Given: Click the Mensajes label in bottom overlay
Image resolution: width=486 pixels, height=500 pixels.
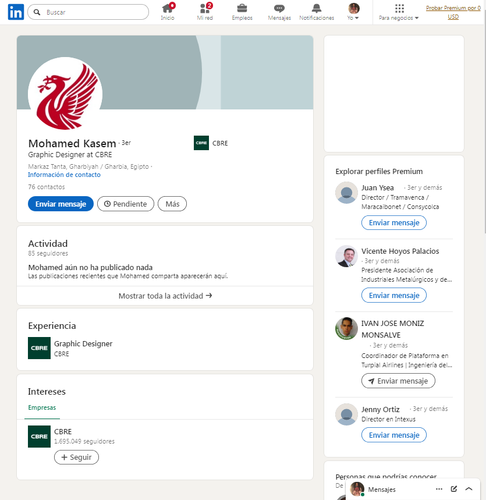Looking at the screenshot, I should [x=382, y=489].
